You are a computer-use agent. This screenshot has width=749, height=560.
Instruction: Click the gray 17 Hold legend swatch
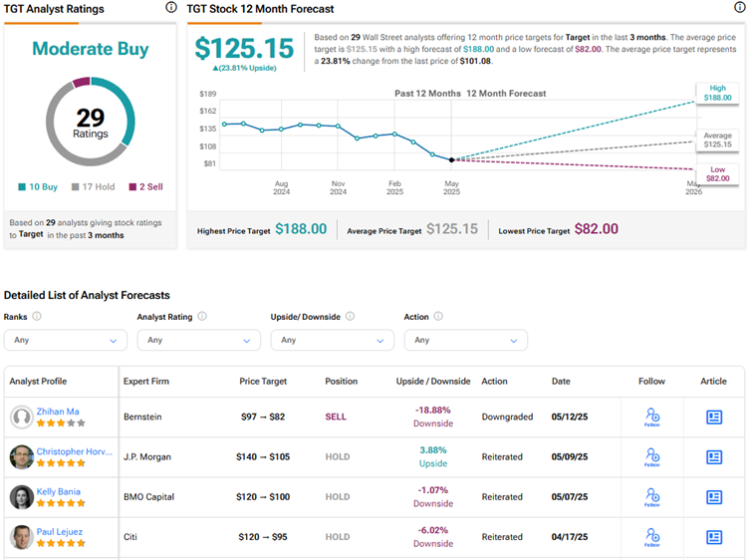[75, 186]
